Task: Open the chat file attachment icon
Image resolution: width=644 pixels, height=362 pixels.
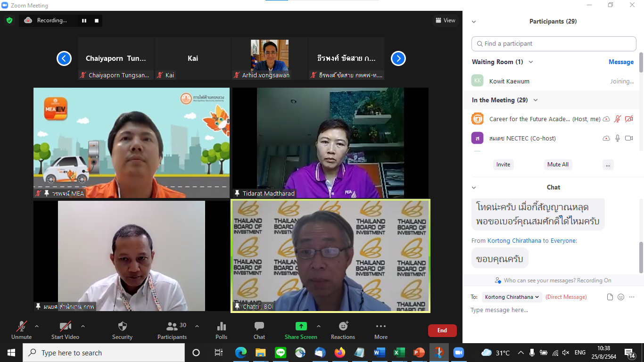Action: pos(610,297)
